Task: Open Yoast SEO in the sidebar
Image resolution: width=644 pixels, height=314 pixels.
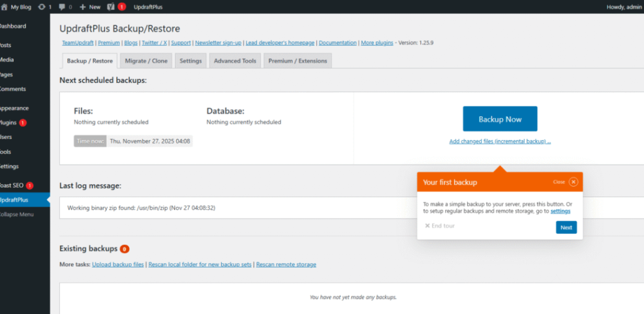Action: tap(12, 185)
